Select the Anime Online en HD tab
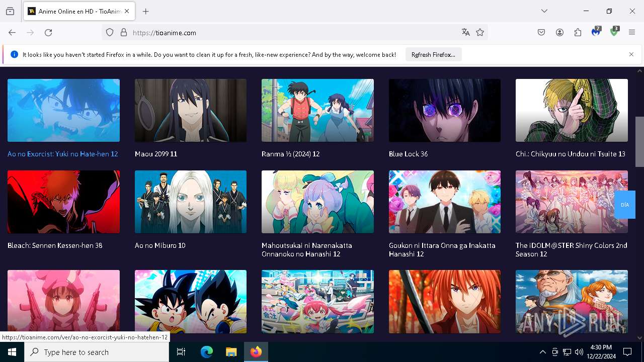Image resolution: width=644 pixels, height=362 pixels. [78, 11]
